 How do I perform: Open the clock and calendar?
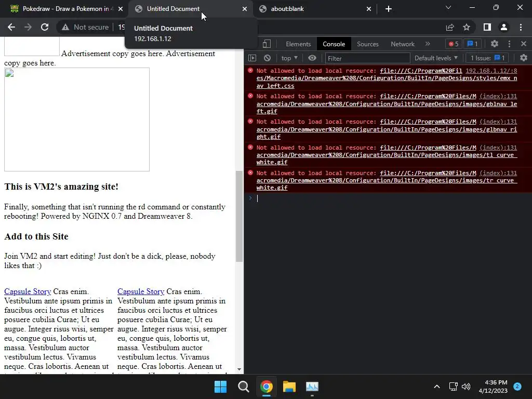(493, 387)
